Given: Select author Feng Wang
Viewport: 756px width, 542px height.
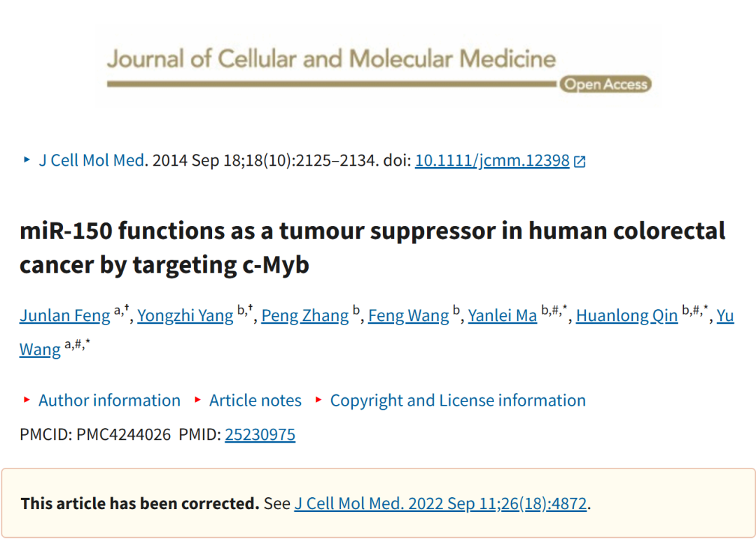Looking at the screenshot, I should click(408, 315).
